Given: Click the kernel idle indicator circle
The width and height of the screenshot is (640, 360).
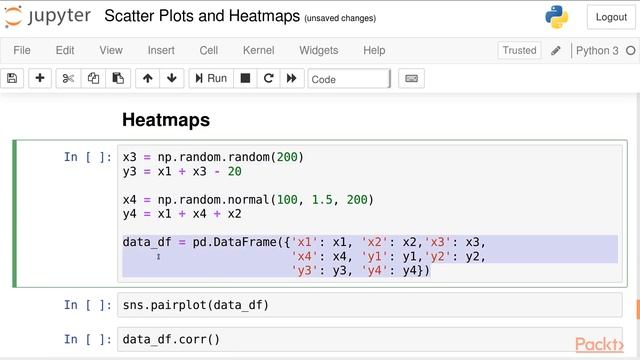Looking at the screenshot, I should tap(631, 51).
